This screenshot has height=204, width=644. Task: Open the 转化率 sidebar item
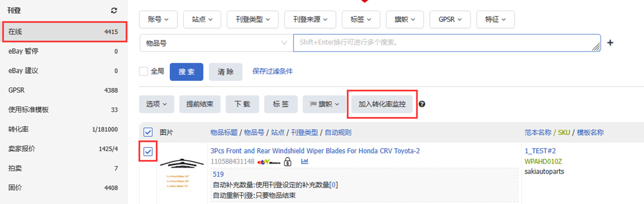coord(63,129)
